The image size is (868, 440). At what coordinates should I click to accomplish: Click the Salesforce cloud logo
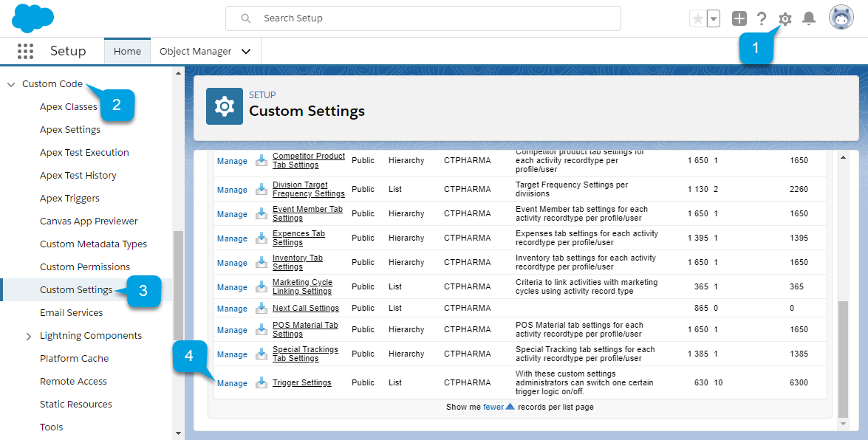(33, 18)
